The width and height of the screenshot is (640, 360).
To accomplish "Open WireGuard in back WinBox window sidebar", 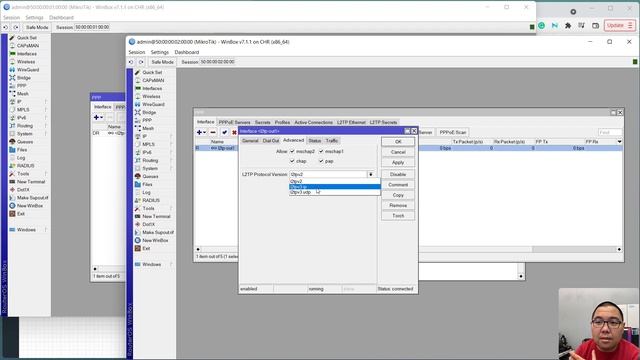I will pos(28,70).
